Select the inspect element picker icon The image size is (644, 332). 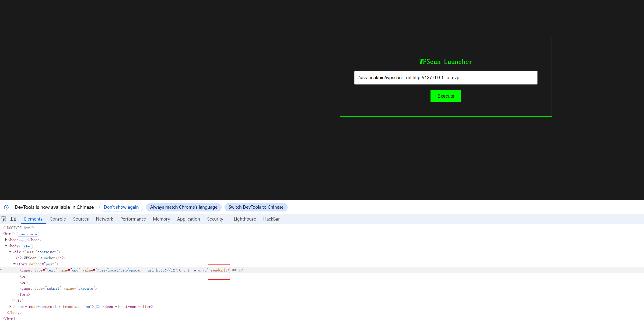pyautogui.click(x=4, y=219)
